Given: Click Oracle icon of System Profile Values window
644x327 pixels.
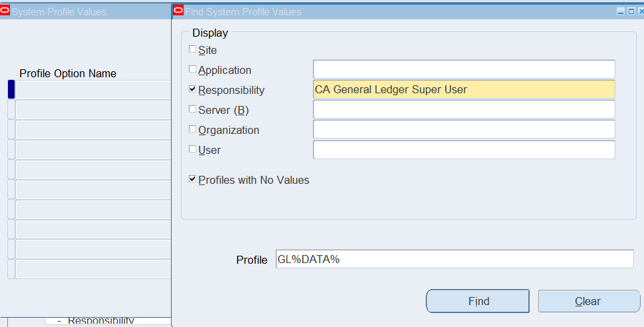Looking at the screenshot, I should point(5,11).
